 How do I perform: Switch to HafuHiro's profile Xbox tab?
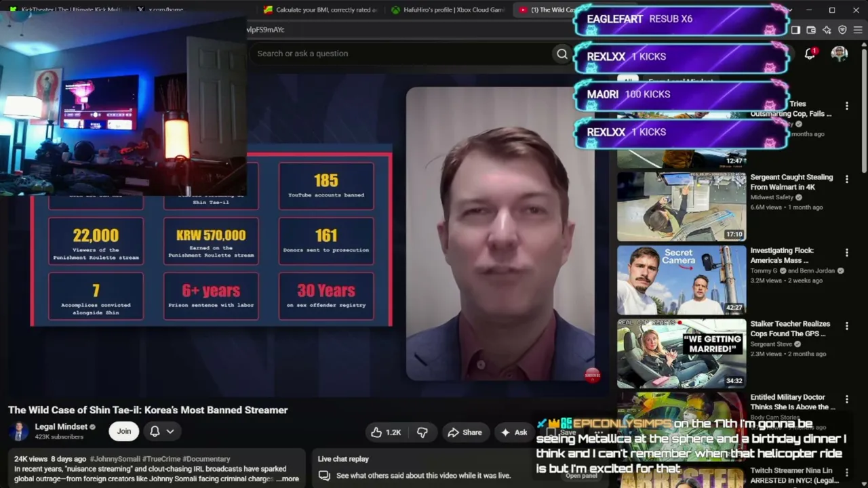click(x=448, y=9)
